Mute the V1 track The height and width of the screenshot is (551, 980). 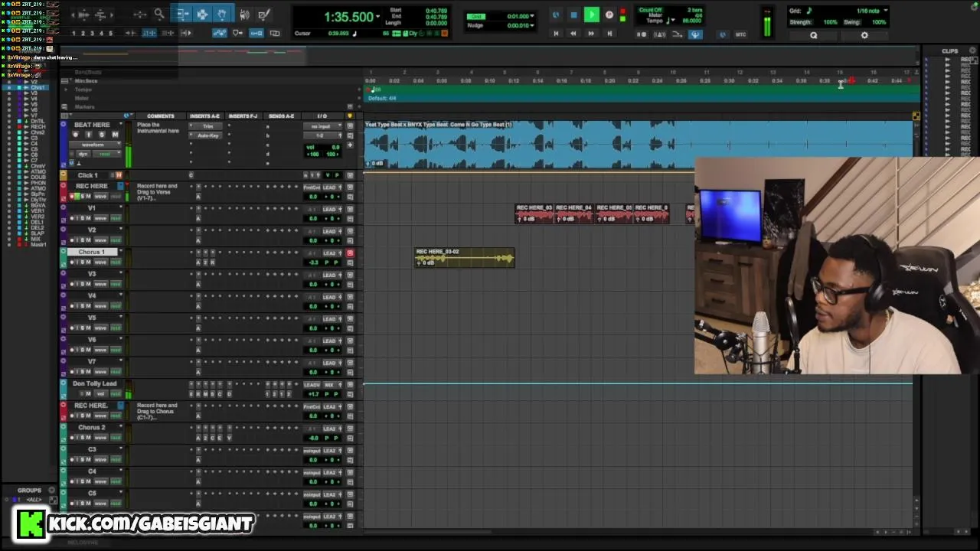(x=89, y=218)
